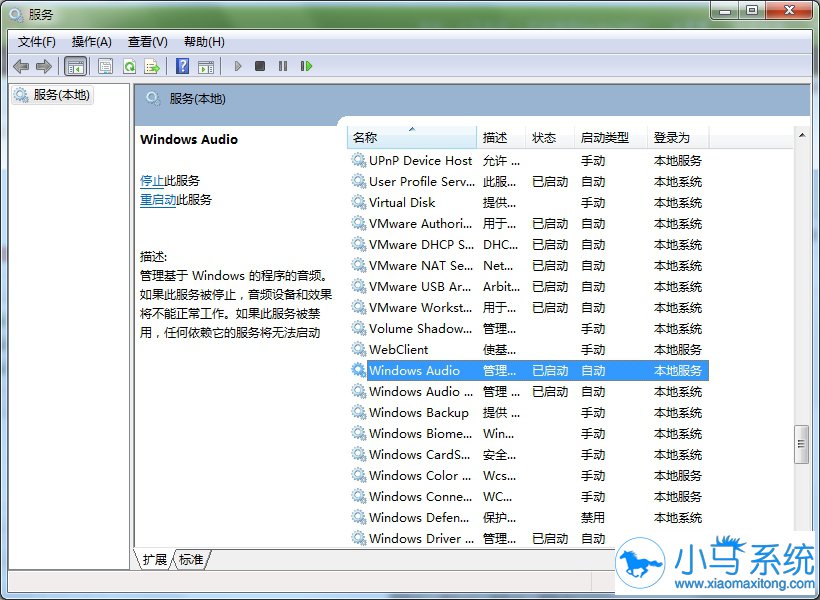Click the Net... description of VMware NAT
Screen dimensions: 820x600
point(498,266)
